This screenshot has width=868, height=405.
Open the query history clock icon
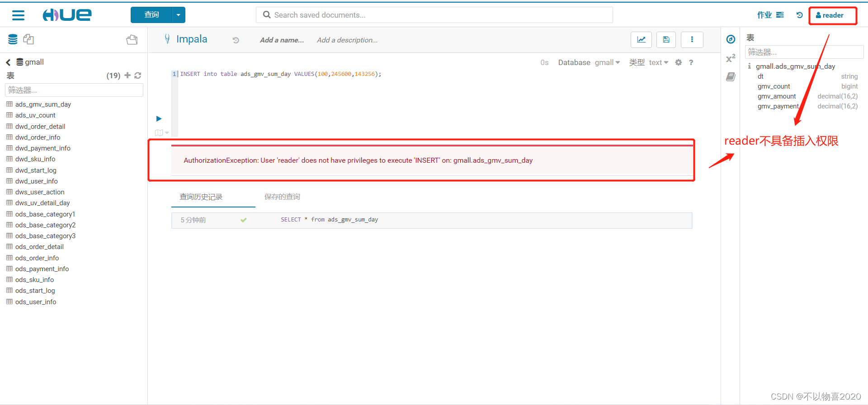point(799,15)
